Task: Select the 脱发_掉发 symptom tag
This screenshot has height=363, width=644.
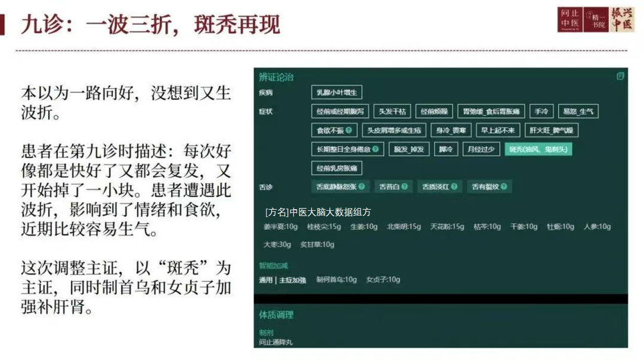Action: (x=409, y=149)
